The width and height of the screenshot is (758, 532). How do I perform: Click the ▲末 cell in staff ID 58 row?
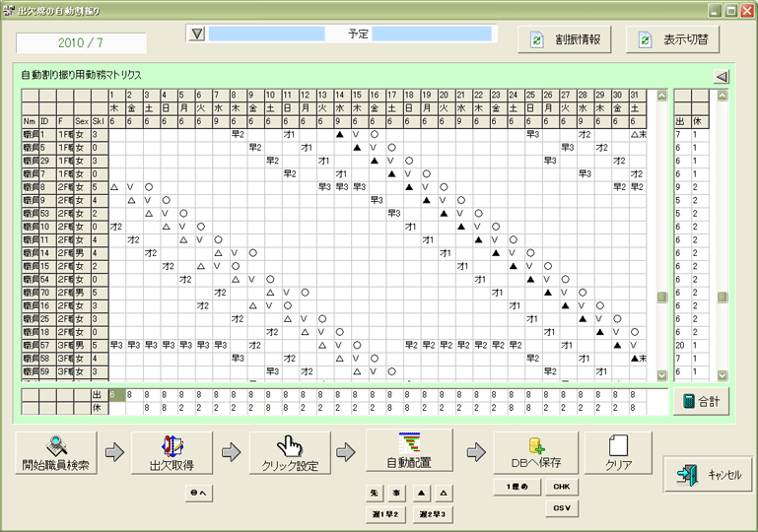[x=638, y=359]
